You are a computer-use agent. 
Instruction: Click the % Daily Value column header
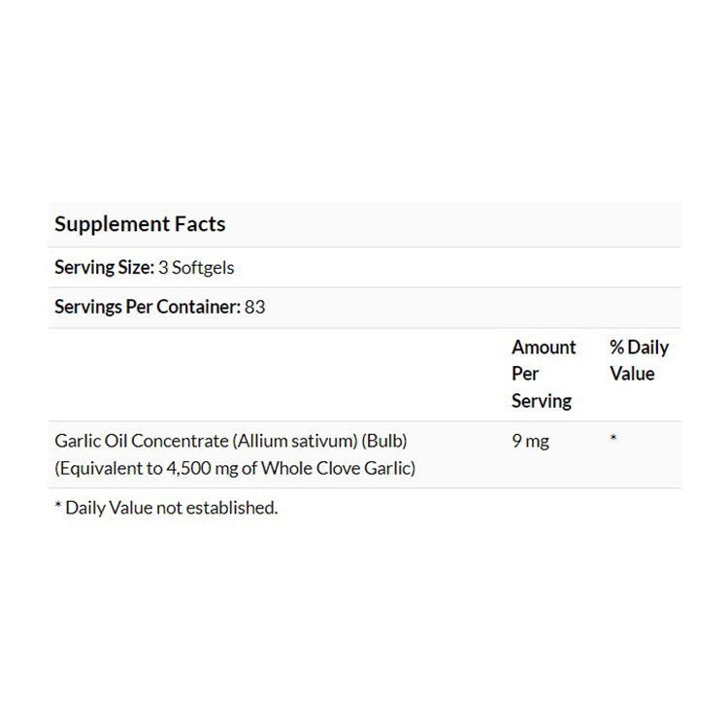pyautogui.click(x=639, y=360)
